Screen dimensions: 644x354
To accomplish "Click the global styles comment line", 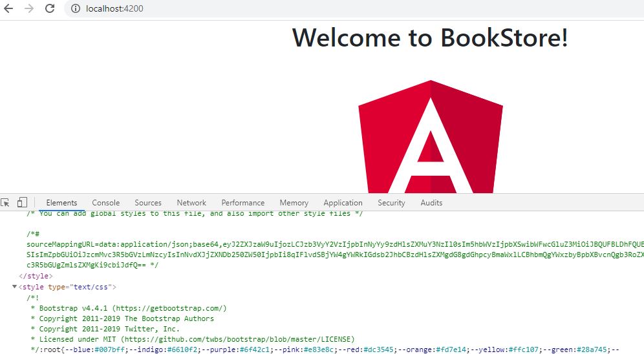I will coord(195,213).
